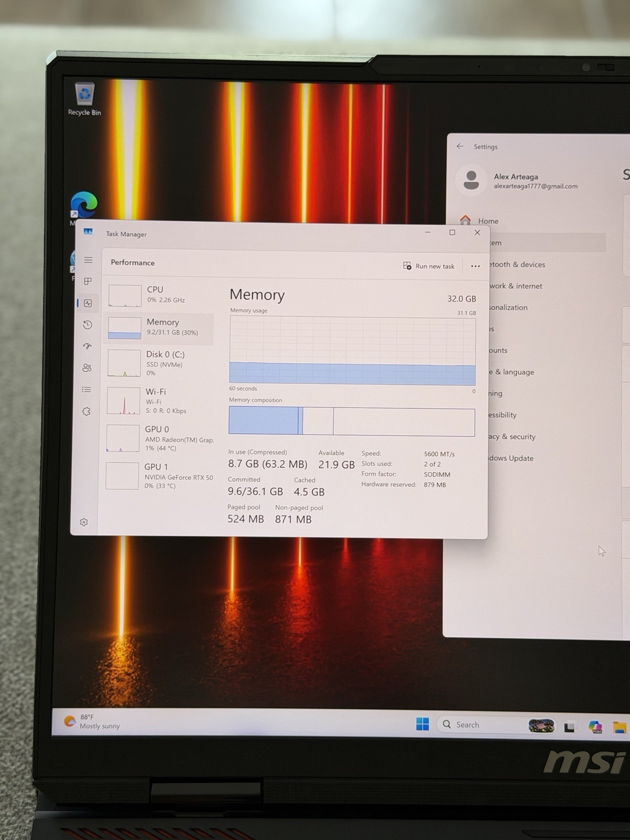Open Home in the Settings sidebar
630x840 pixels.
[x=479, y=221]
